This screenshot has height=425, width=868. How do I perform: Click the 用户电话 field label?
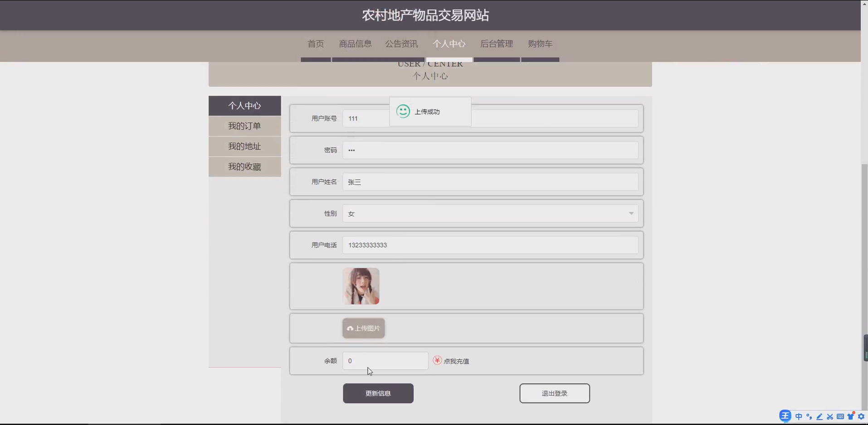(324, 245)
